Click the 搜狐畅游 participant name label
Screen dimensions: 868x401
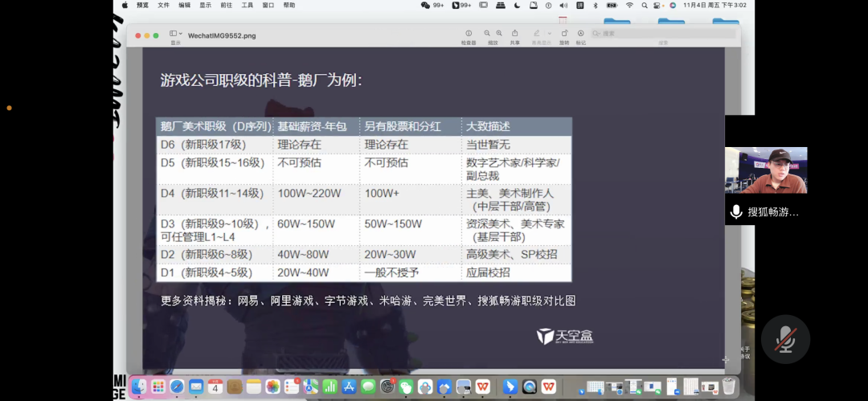click(773, 212)
